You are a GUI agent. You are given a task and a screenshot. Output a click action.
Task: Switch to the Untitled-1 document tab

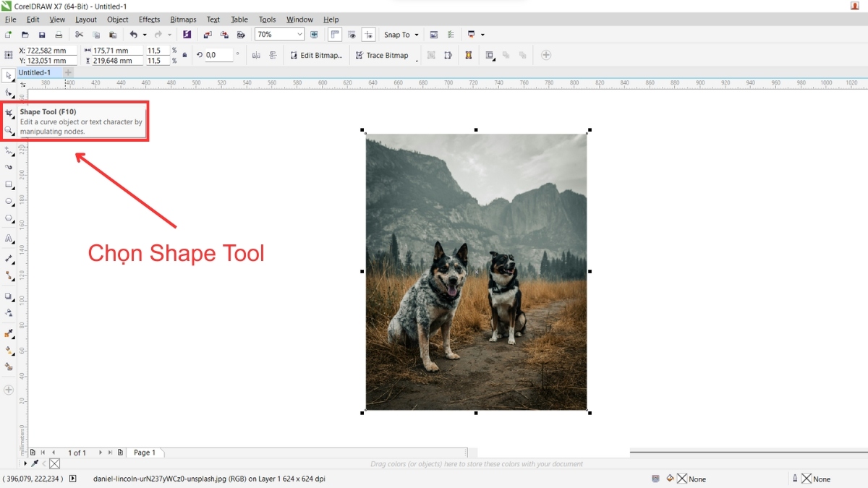[34, 72]
